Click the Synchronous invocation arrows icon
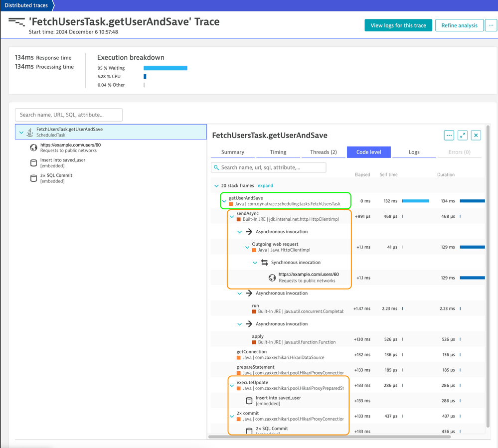The width and height of the screenshot is (498, 448). (265, 263)
